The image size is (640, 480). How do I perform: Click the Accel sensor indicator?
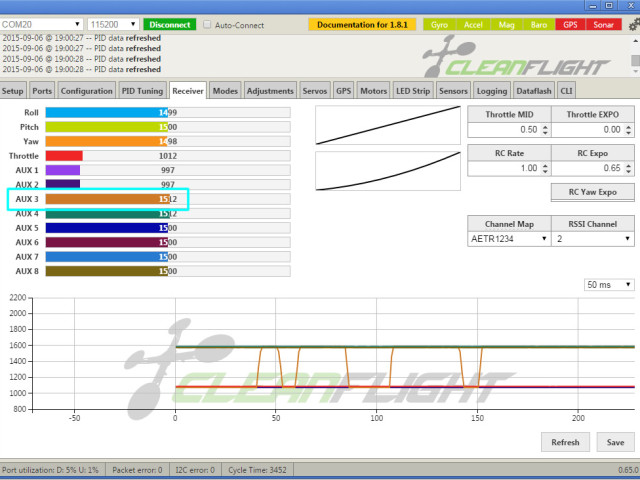pyautogui.click(x=473, y=24)
